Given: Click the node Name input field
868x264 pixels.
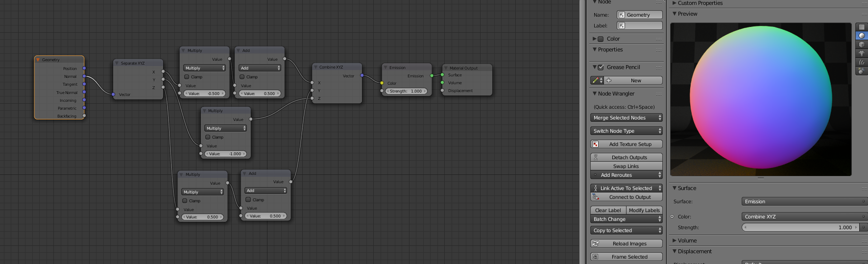Looking at the screenshot, I should tap(640, 15).
